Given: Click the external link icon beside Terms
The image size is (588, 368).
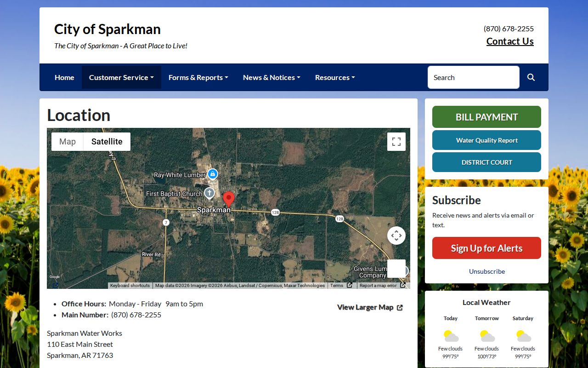Looking at the screenshot, I should pyautogui.click(x=350, y=285).
